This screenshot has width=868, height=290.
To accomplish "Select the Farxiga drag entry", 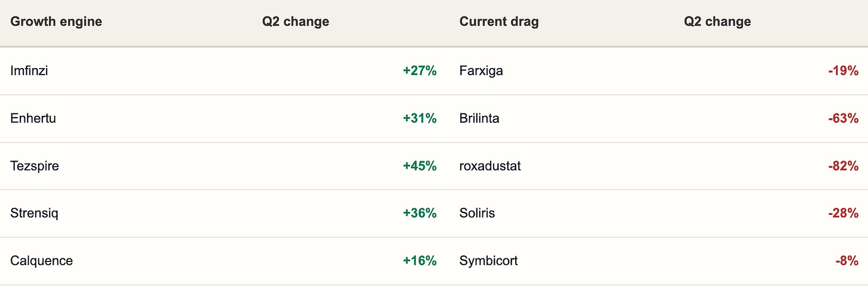I will (x=481, y=70).
